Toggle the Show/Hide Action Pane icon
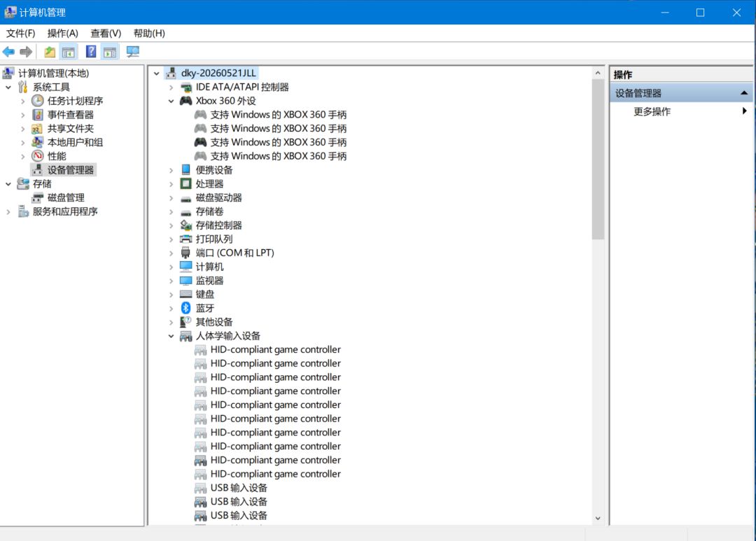The image size is (756, 541). pos(110,52)
